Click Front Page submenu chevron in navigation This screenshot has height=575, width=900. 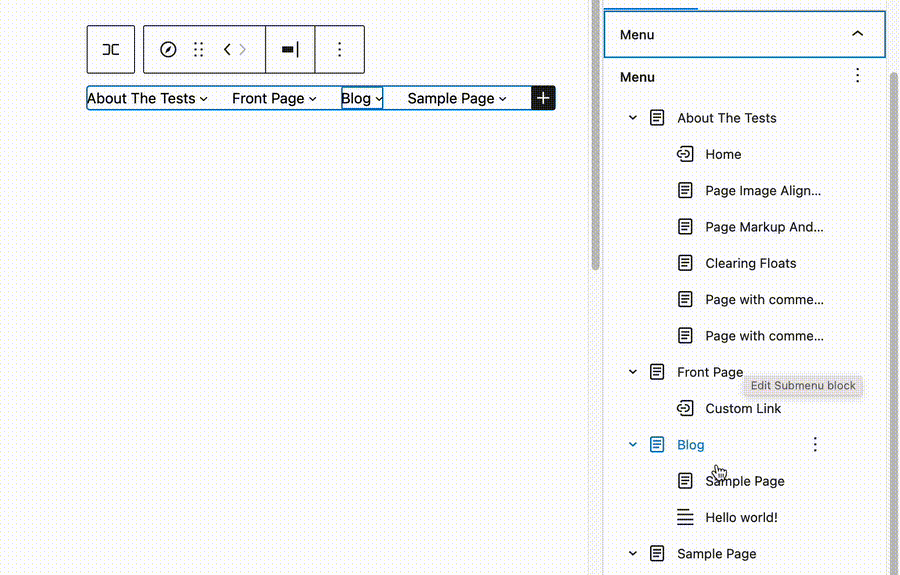coord(313,99)
